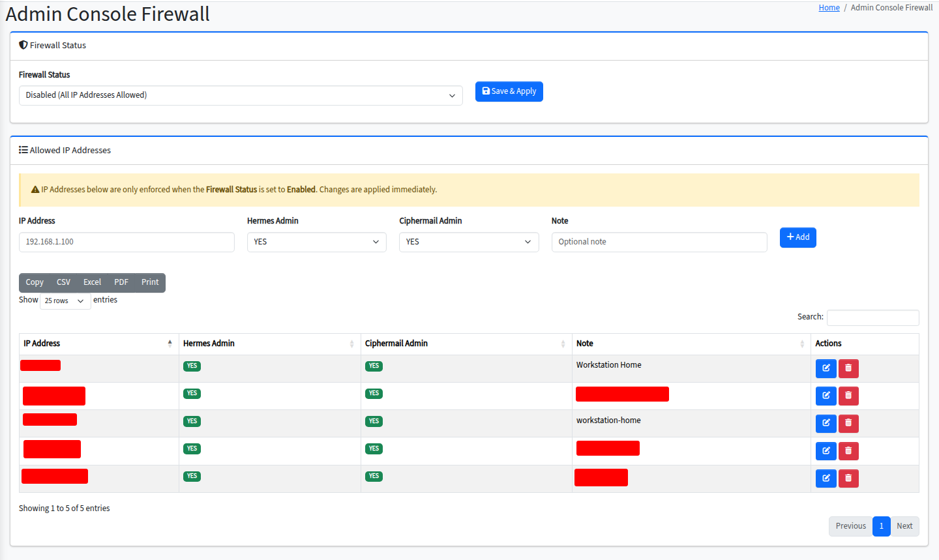Sort by IP Address column header
This screenshot has width=939, height=560.
(x=98, y=344)
